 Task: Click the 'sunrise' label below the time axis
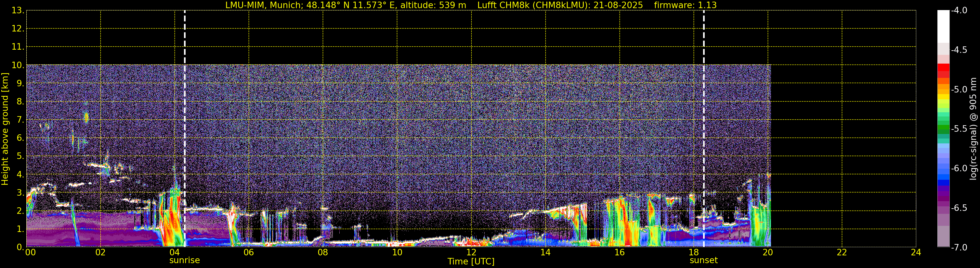click(185, 261)
